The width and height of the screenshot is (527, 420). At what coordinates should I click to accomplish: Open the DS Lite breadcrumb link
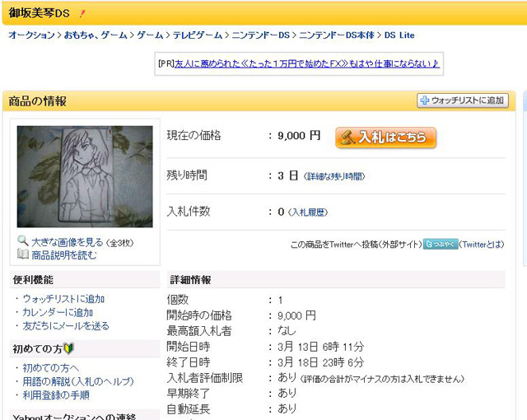click(x=399, y=35)
